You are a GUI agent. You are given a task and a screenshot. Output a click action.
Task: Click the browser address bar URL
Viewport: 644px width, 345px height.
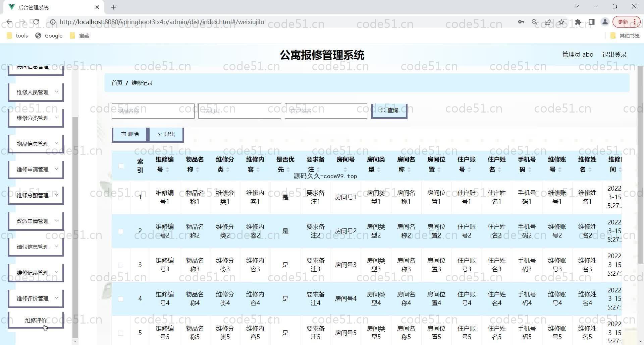[x=162, y=22]
